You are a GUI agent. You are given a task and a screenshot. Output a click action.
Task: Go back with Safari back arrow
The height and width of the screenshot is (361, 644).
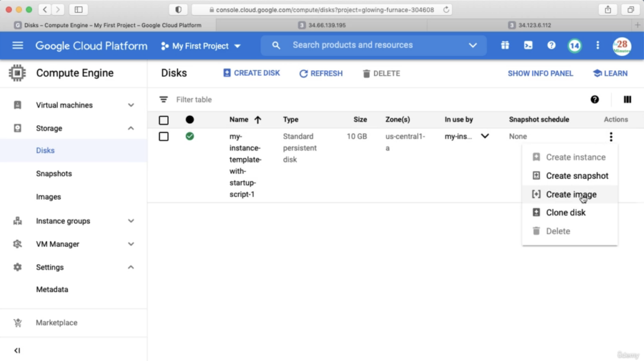click(45, 10)
